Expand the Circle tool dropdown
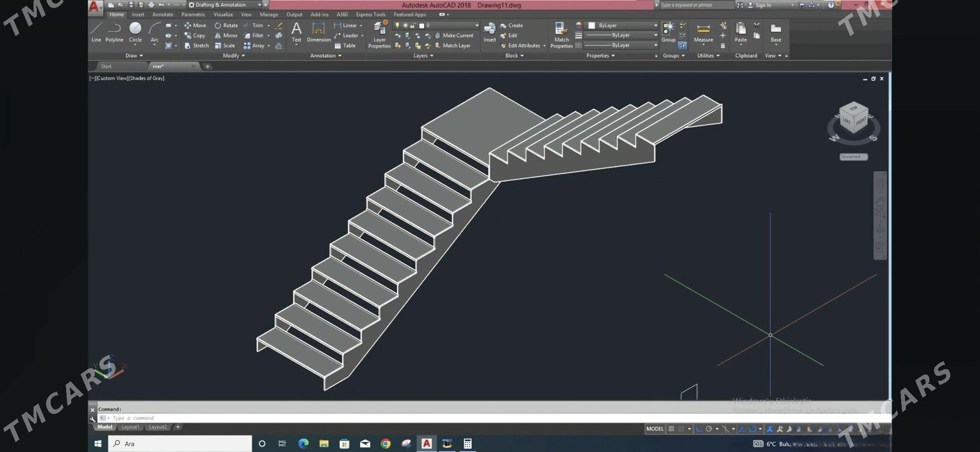Screen dimensions: 980x452 [135, 44]
